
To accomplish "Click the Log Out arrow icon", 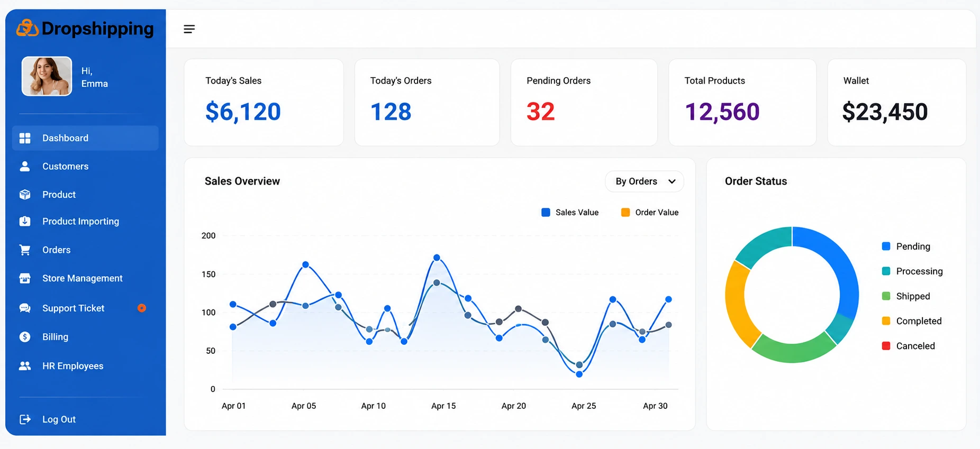I will [x=25, y=419].
